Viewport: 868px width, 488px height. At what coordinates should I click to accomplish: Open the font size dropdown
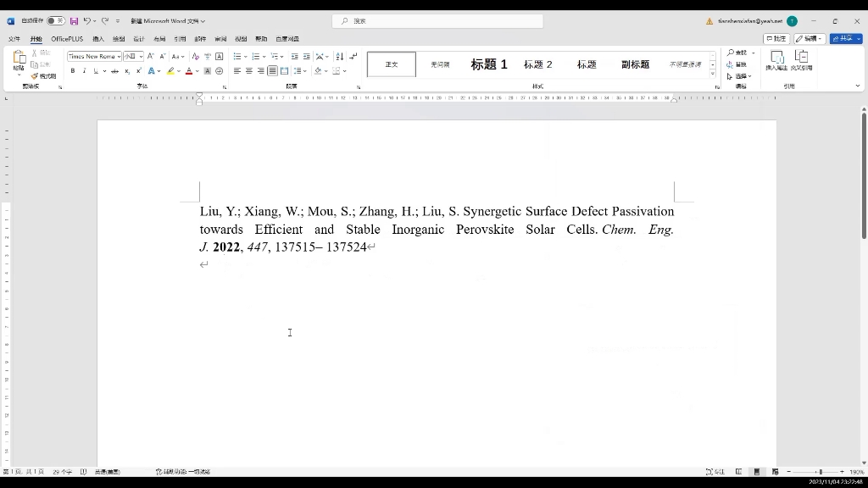(142, 57)
